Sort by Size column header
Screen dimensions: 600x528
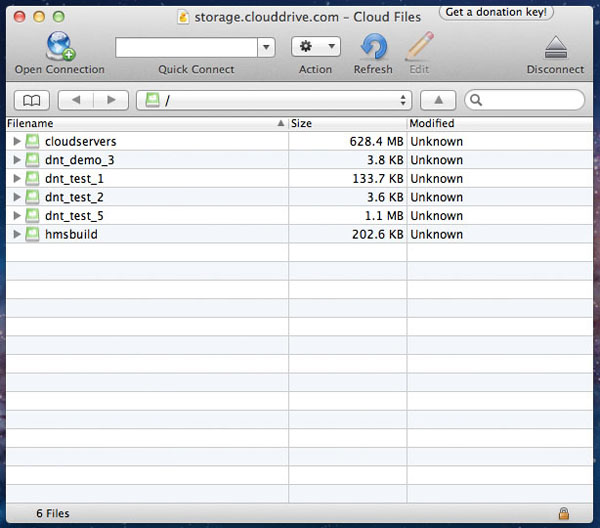click(346, 123)
